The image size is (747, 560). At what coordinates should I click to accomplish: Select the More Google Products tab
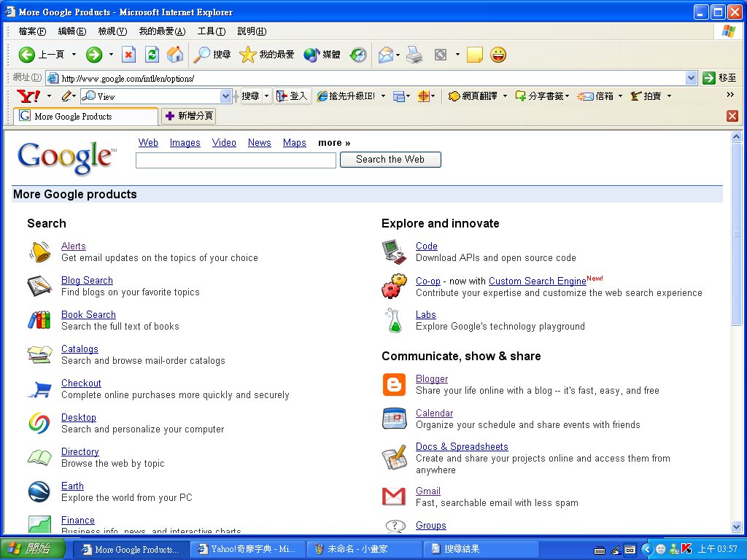pos(86,116)
